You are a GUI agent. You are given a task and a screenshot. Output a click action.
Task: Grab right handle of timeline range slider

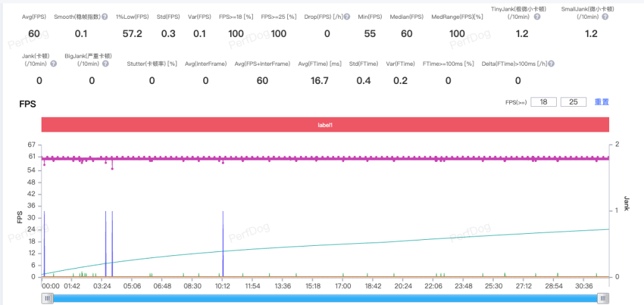(603, 299)
